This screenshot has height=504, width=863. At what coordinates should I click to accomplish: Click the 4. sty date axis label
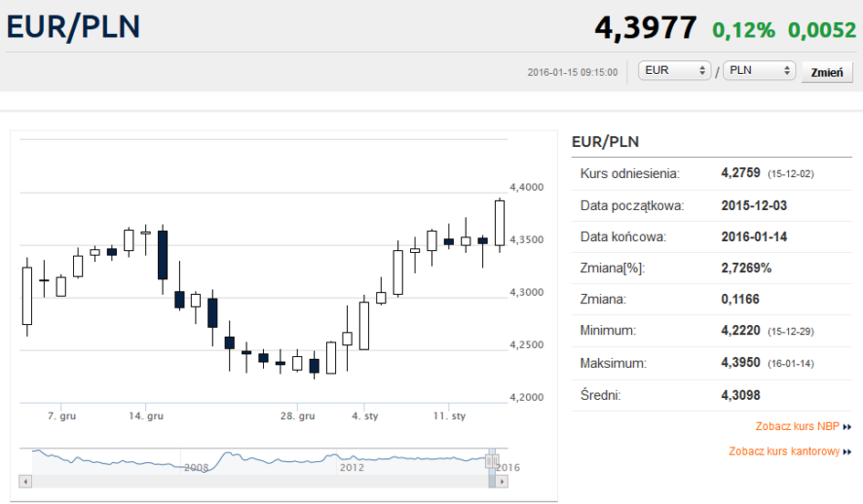click(x=365, y=416)
